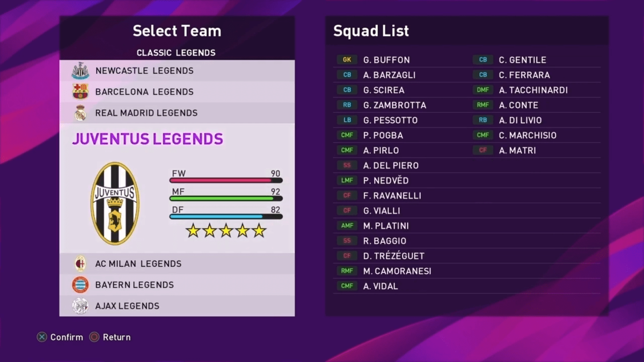644x362 pixels.
Task: Click the large Juventus oval emblem
Action: click(115, 204)
